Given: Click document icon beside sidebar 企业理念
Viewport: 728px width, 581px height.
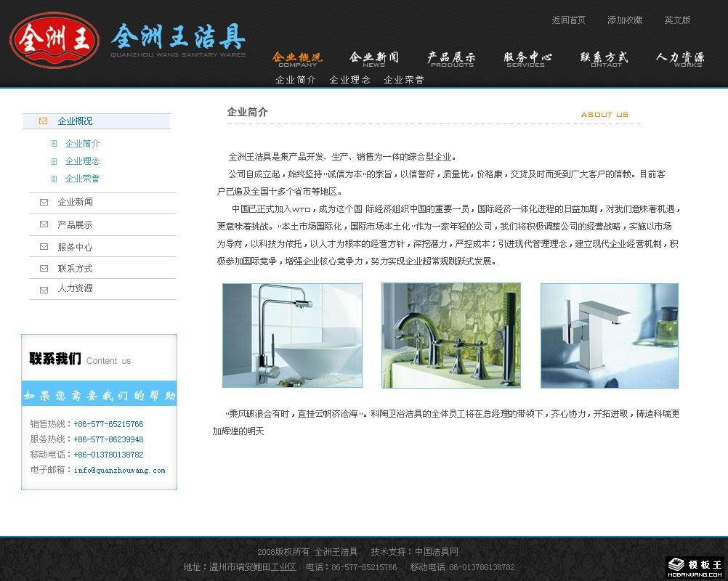Looking at the screenshot, I should pos(54,161).
